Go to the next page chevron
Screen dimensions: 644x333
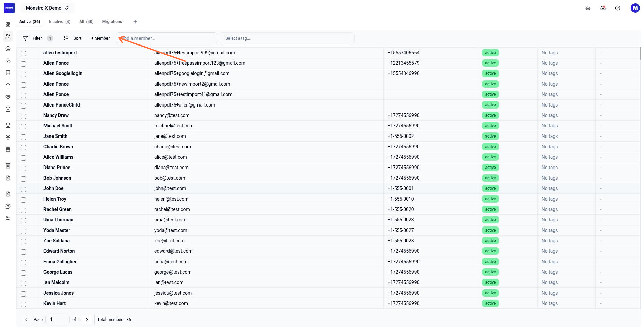tap(87, 320)
